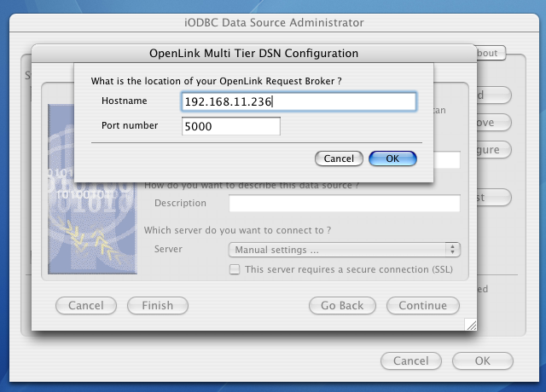Image resolution: width=546 pixels, height=392 pixels.
Task: Click Continue in the DSN Configuration window
Action: tap(423, 305)
